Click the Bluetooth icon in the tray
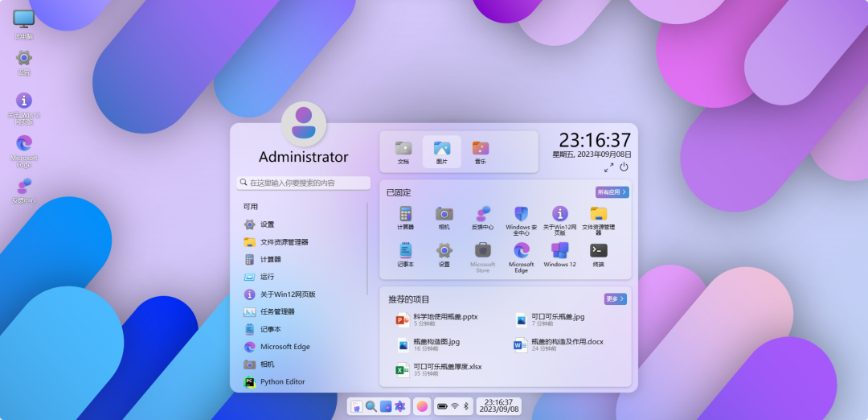The width and height of the screenshot is (868, 420). coord(466,406)
